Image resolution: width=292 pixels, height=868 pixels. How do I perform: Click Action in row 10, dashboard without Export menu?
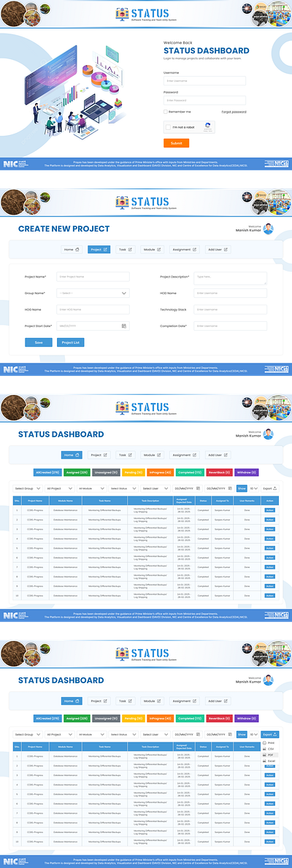point(269,596)
